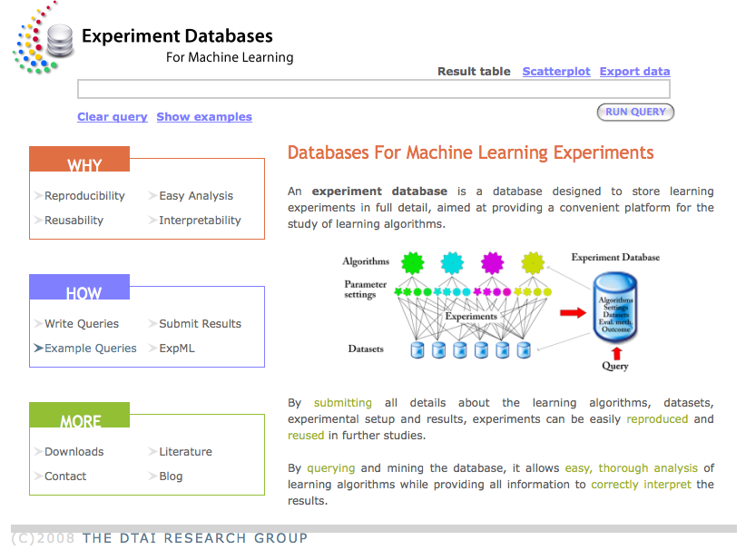Switch to the Scatterplot view
The width and height of the screenshot is (746, 560).
pyautogui.click(x=555, y=72)
